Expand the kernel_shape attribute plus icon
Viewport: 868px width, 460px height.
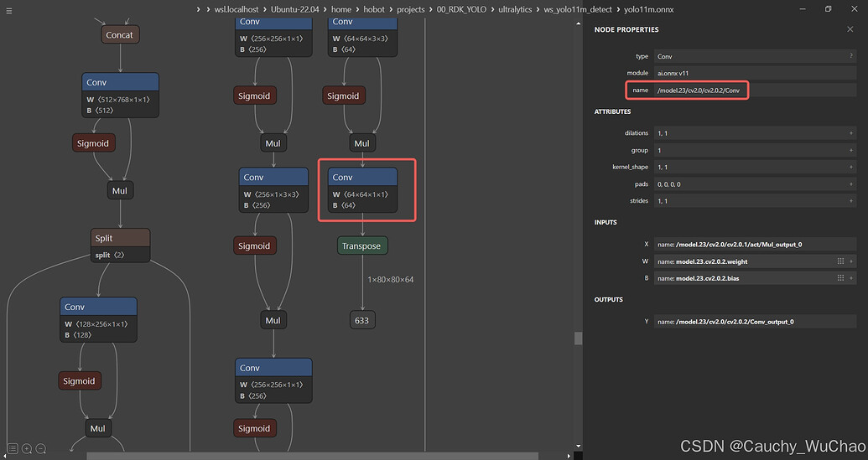(850, 167)
